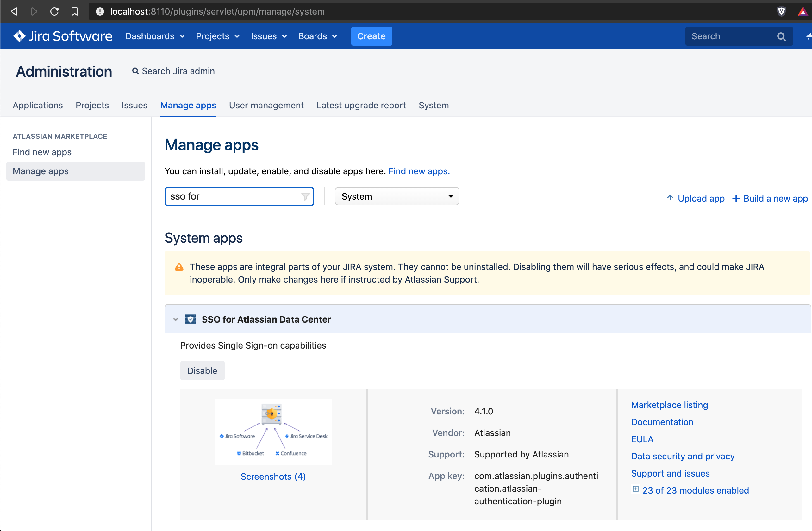This screenshot has width=812, height=531.
Task: Open the Boards menu
Action: tap(317, 36)
